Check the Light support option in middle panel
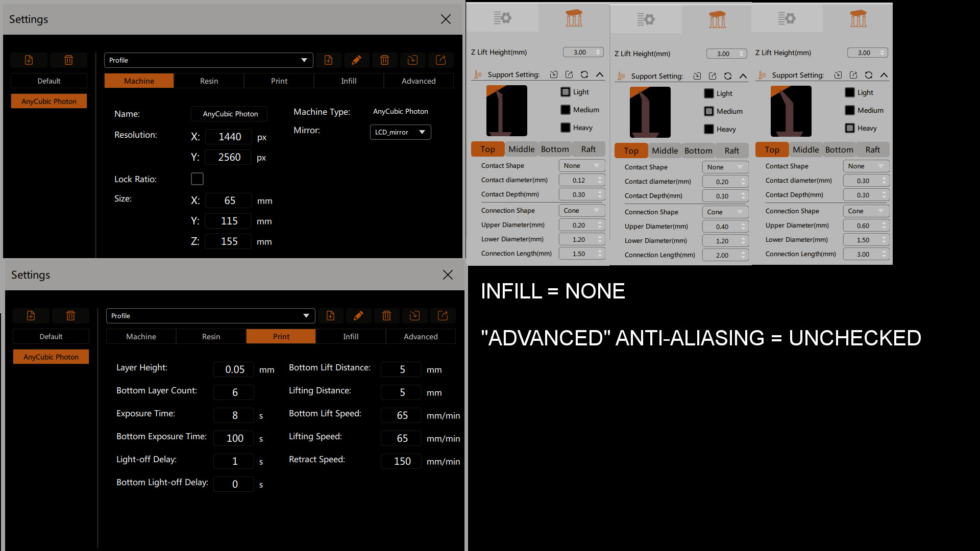 (x=709, y=93)
